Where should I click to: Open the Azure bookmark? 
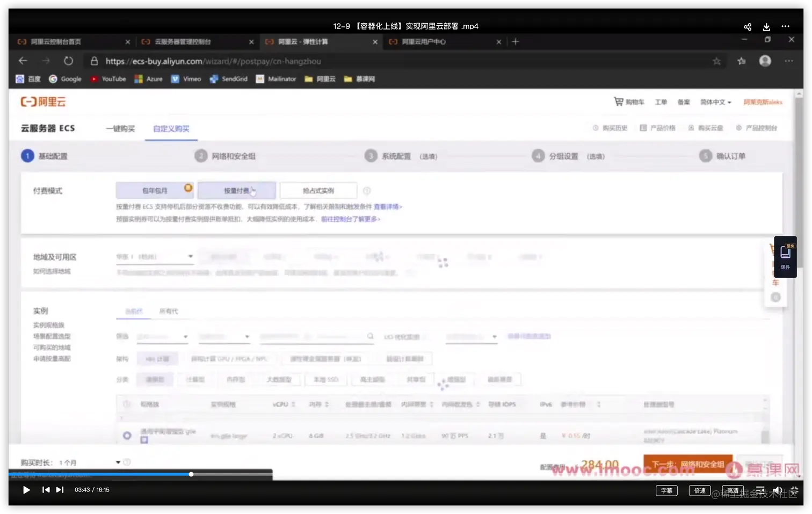[x=149, y=79]
